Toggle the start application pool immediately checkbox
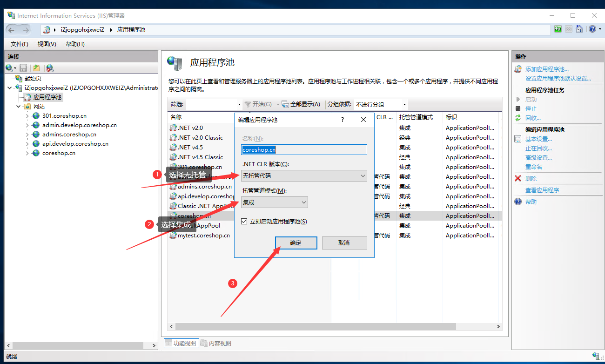The width and height of the screenshot is (605, 364). [x=244, y=222]
